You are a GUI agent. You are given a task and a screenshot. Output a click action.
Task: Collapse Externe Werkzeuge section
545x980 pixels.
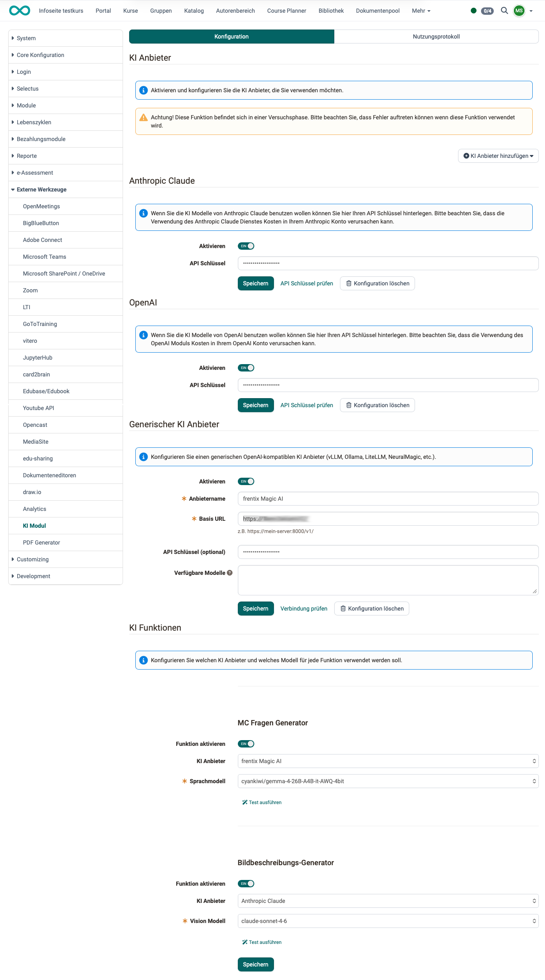(66, 189)
